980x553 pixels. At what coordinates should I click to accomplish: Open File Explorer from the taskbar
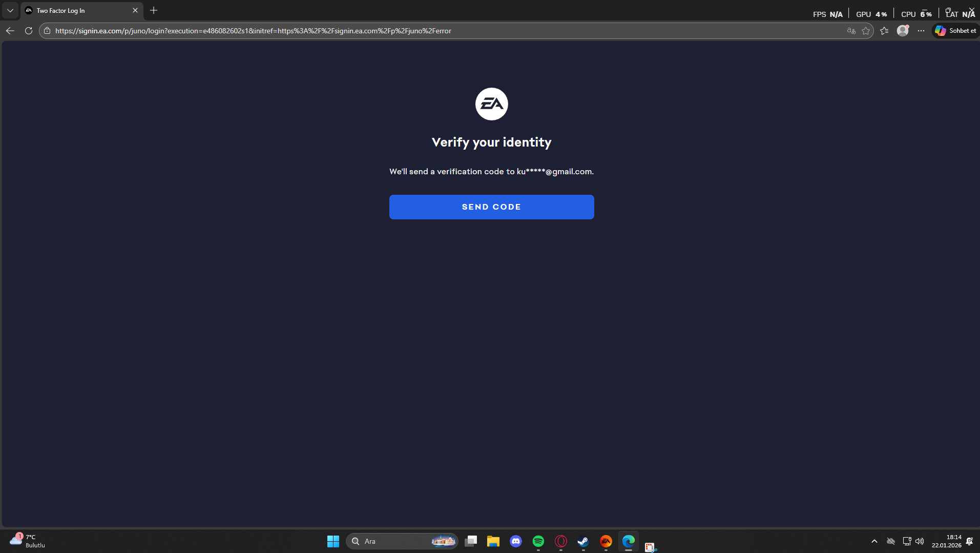click(x=493, y=541)
